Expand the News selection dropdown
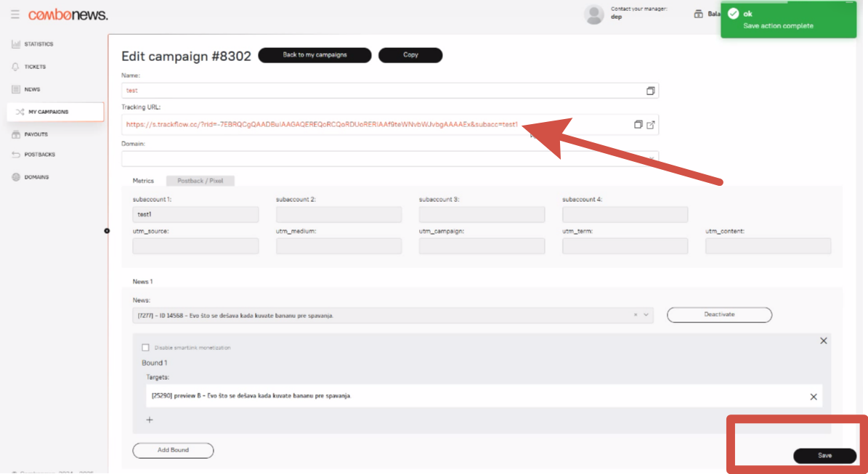This screenshot has height=474, width=868. pyautogui.click(x=646, y=315)
